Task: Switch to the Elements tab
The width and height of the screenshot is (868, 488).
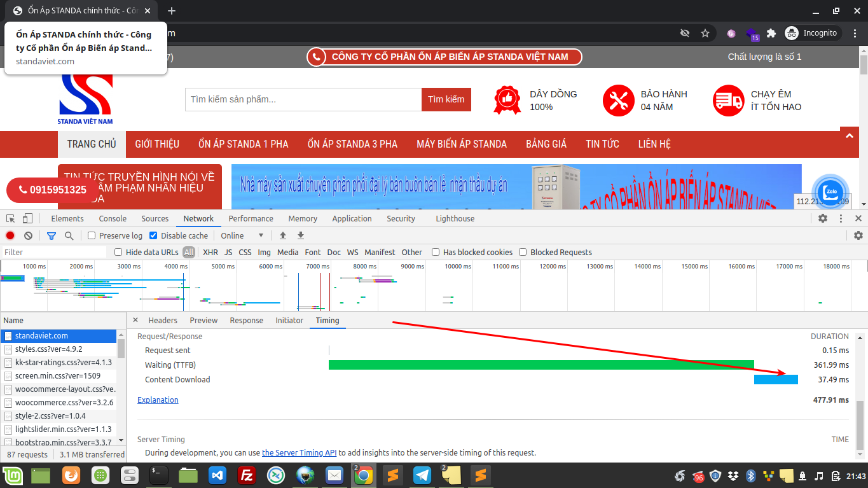Action: pyautogui.click(x=67, y=218)
